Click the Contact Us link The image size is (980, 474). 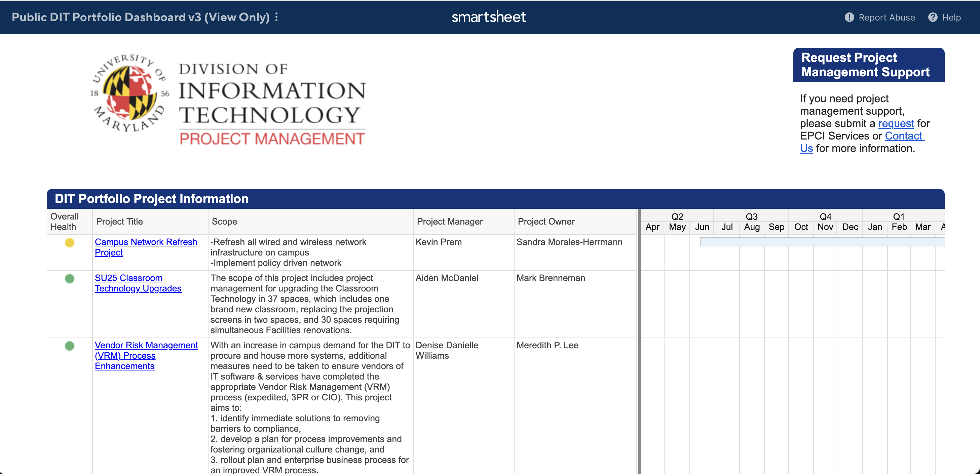[x=904, y=136]
